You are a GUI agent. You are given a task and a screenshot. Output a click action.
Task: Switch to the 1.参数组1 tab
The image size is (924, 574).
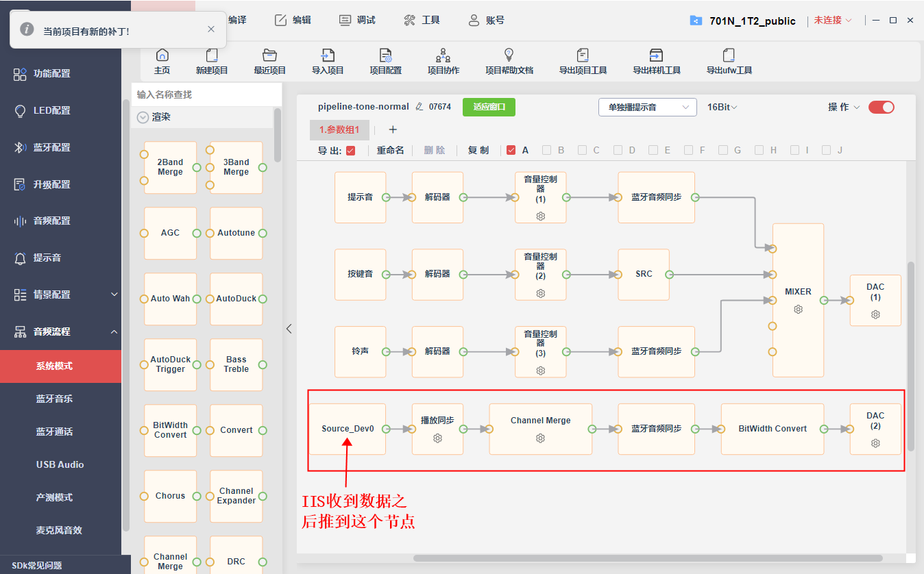click(x=339, y=130)
